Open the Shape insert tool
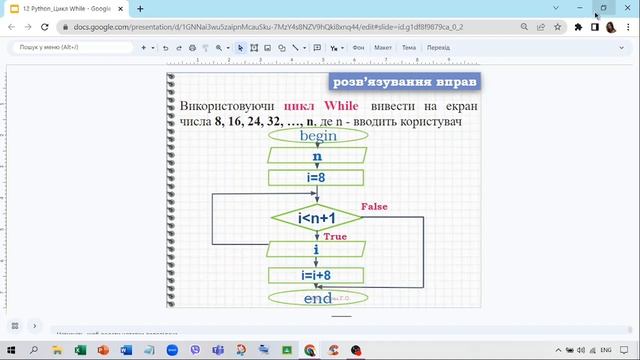The height and width of the screenshot is (360, 640). point(282,48)
